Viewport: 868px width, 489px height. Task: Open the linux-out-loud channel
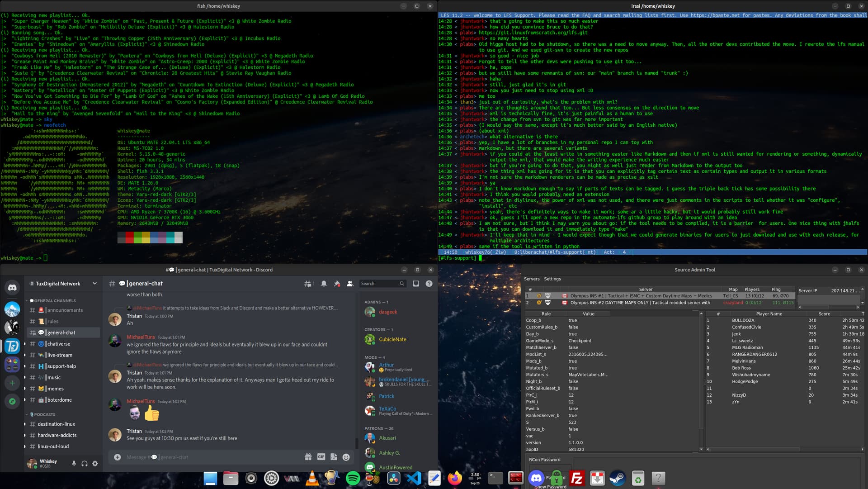tap(62, 446)
